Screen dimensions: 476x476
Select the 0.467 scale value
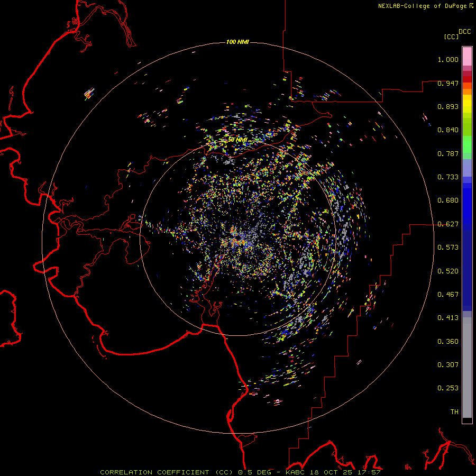tap(448, 295)
